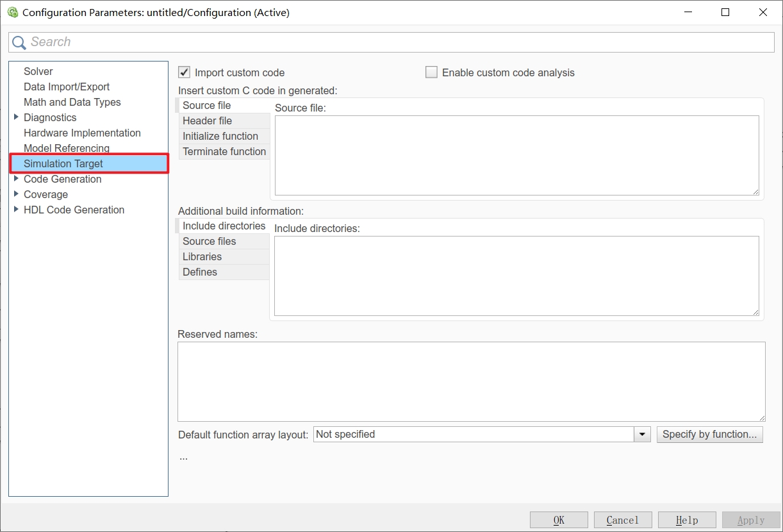Enable custom code analysis
Viewport: 783px width, 532px height.
tap(431, 72)
